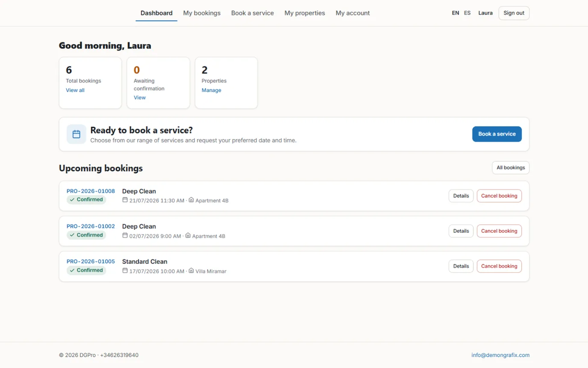The height and width of the screenshot is (368, 588).
Task: Click Confirmed badge under PRO-2026-01008
Action: pyautogui.click(x=86, y=200)
